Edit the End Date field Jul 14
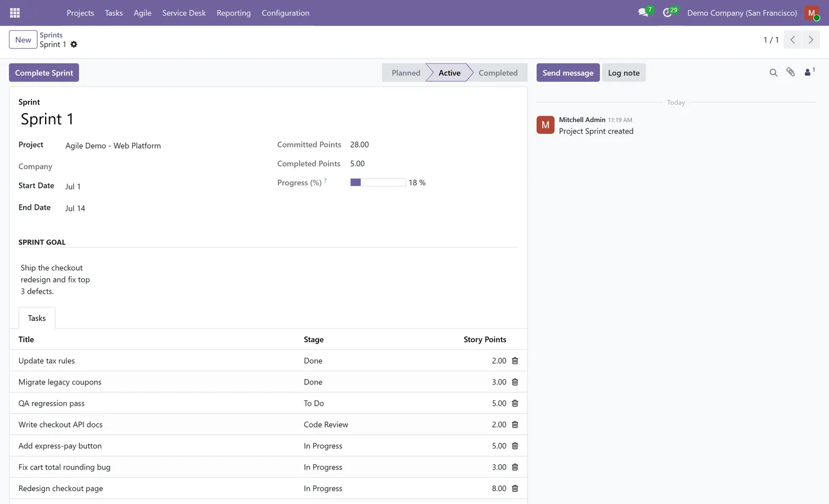This screenshot has height=504, width=829. click(x=75, y=208)
